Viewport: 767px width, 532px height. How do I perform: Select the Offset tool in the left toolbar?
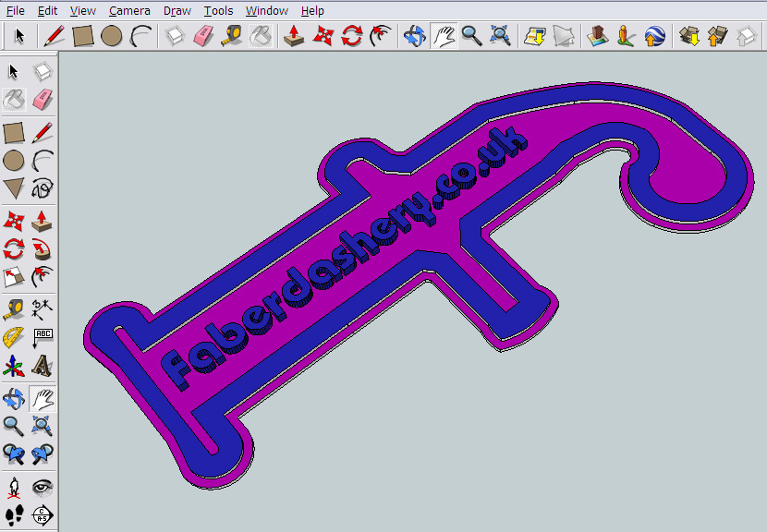[x=43, y=277]
